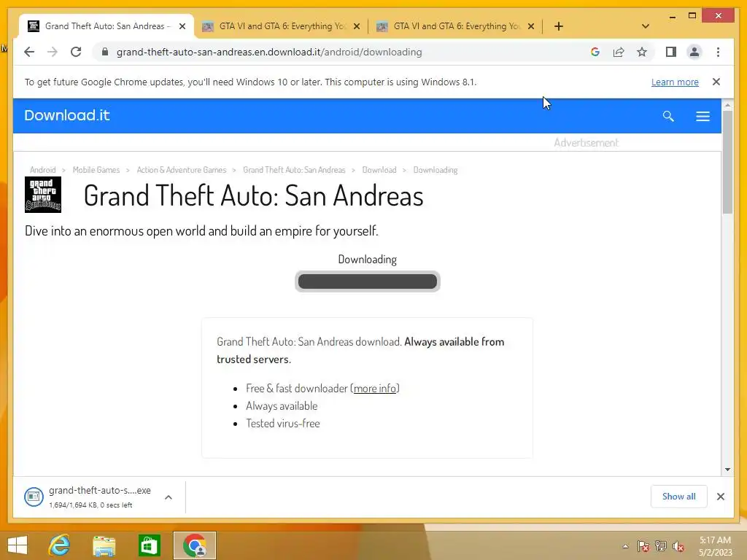
Task: Open the Windows Start button
Action: [18, 545]
